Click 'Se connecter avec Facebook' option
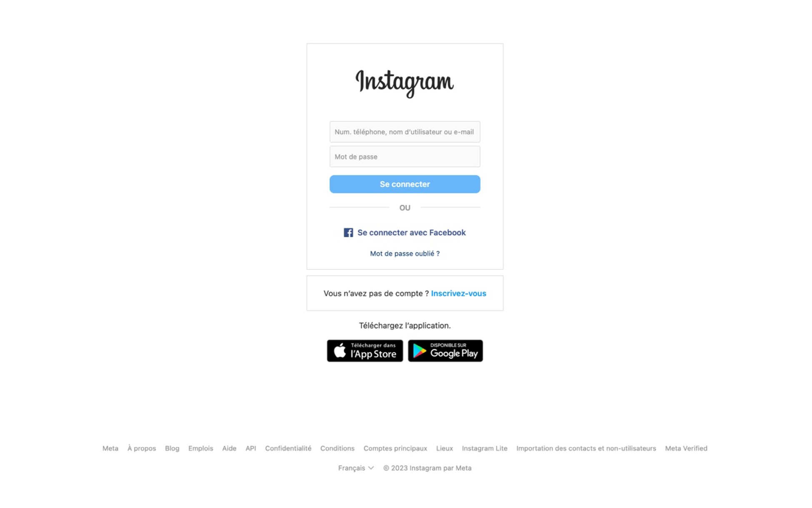Image resolution: width=812 pixels, height=508 pixels. (x=405, y=233)
